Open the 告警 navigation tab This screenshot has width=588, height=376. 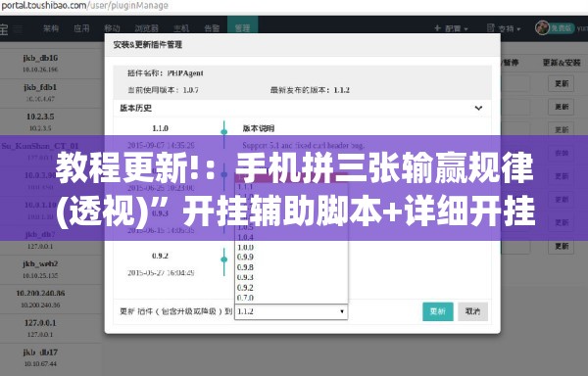tap(212, 28)
